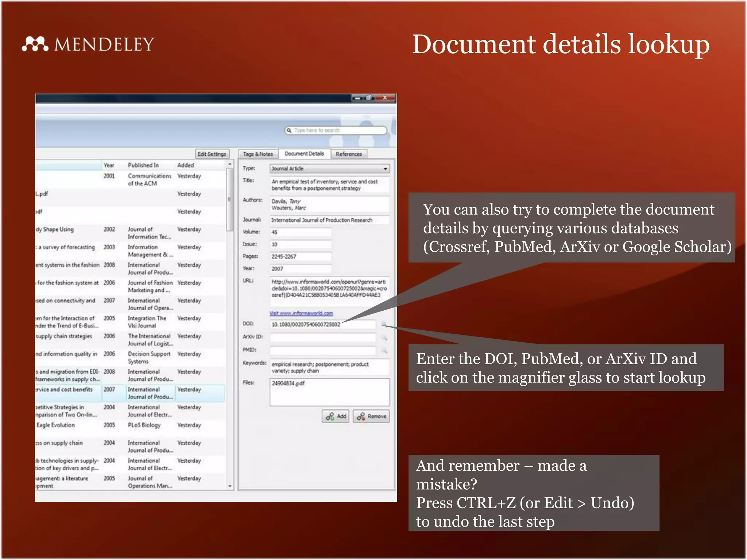The image size is (747, 560).
Task: Click the Remove file button
Action: point(371,416)
